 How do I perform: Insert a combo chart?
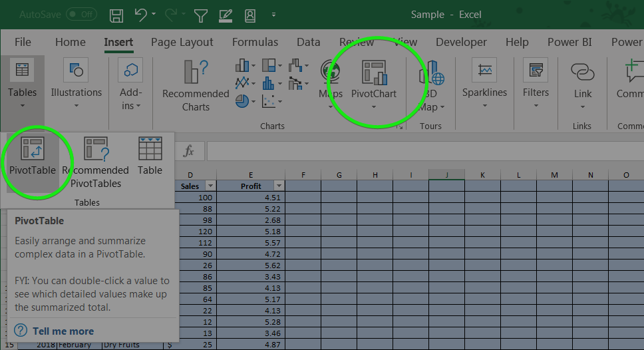(x=298, y=83)
